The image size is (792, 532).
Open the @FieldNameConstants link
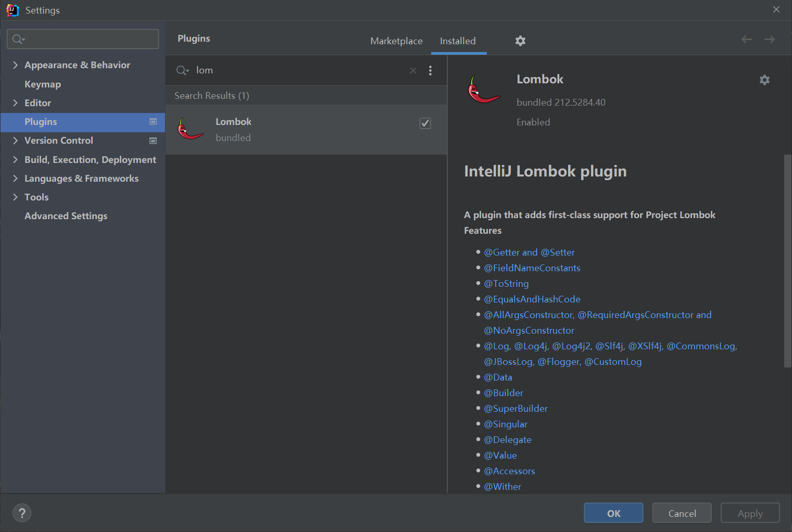pos(532,268)
